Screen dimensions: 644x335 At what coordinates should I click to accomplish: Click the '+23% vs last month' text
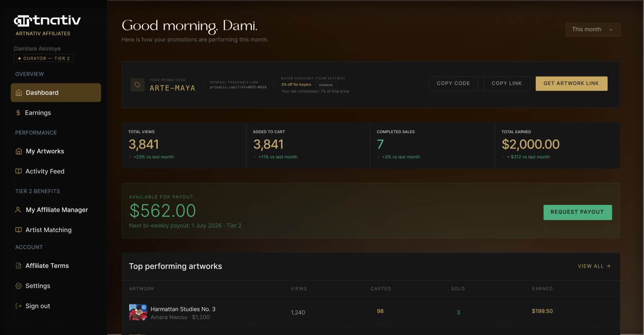tap(153, 157)
